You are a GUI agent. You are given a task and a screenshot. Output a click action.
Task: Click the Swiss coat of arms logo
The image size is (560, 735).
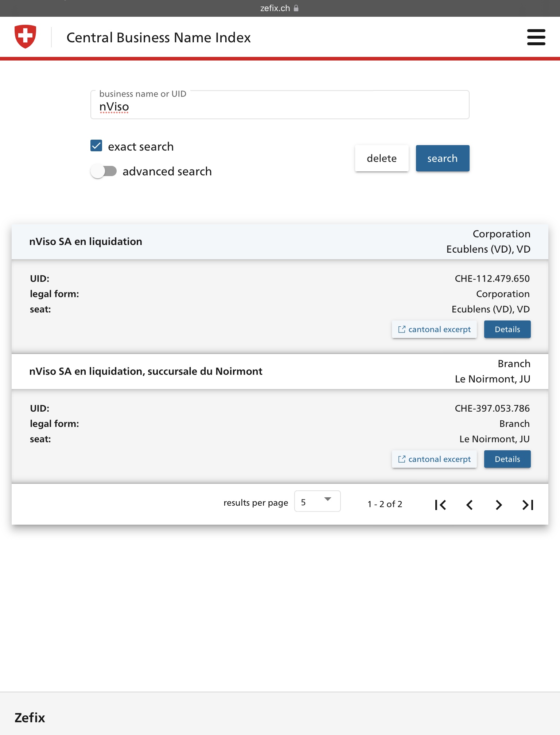click(25, 36)
